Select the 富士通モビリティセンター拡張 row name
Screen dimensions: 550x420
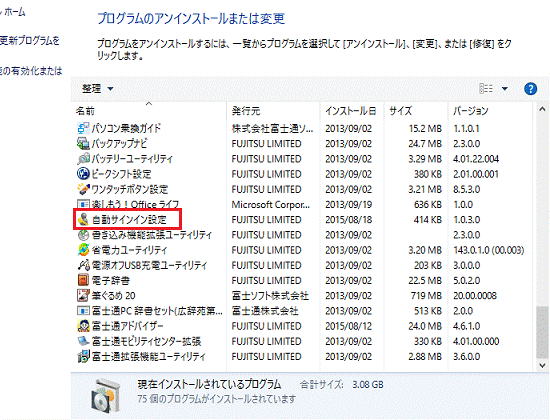click(146, 341)
